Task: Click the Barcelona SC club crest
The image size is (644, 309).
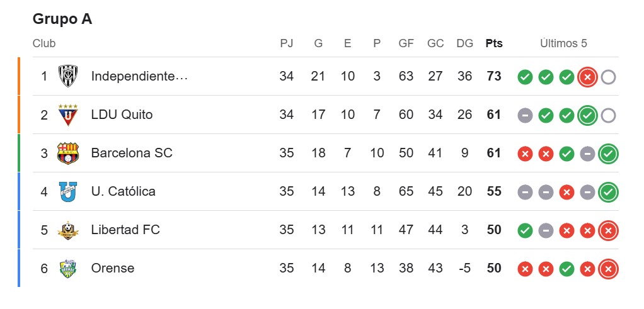Action: [x=67, y=154]
